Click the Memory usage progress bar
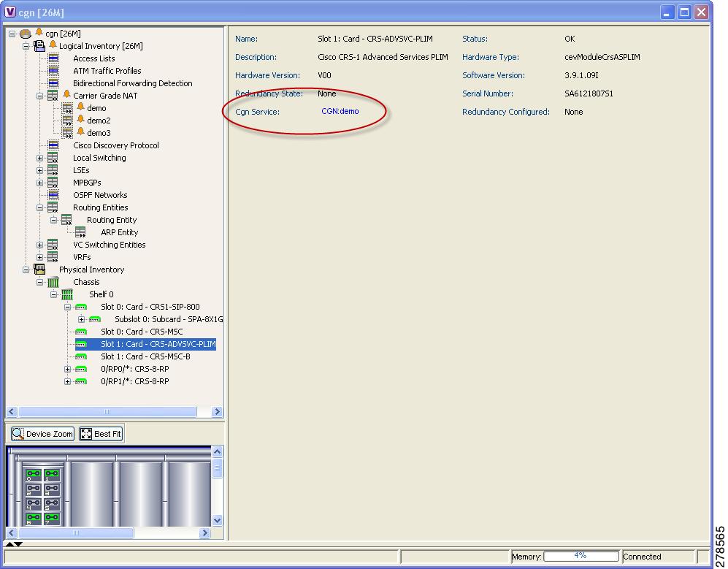Viewport: 728px width, 569px height. tap(581, 556)
